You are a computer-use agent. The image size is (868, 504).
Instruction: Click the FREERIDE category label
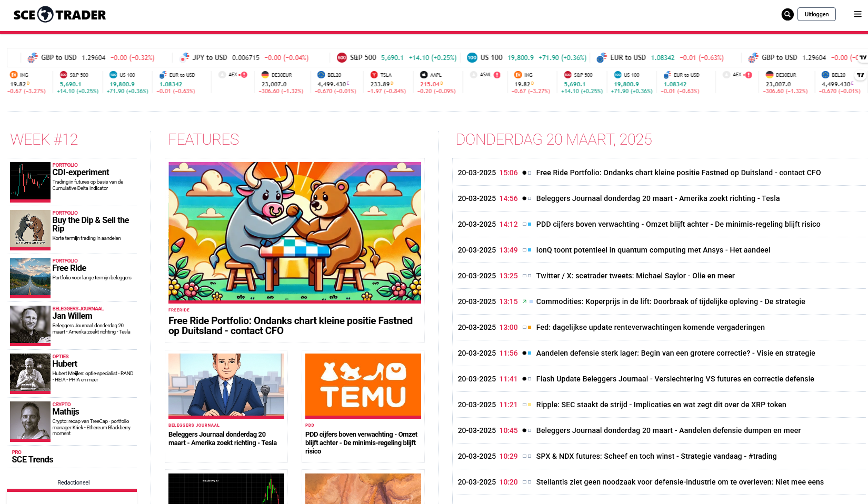pos(179,310)
